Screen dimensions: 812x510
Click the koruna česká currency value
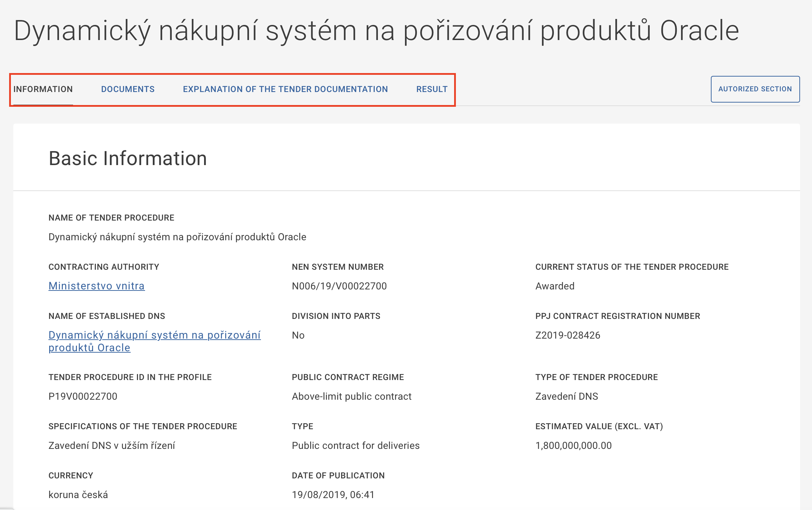point(78,495)
